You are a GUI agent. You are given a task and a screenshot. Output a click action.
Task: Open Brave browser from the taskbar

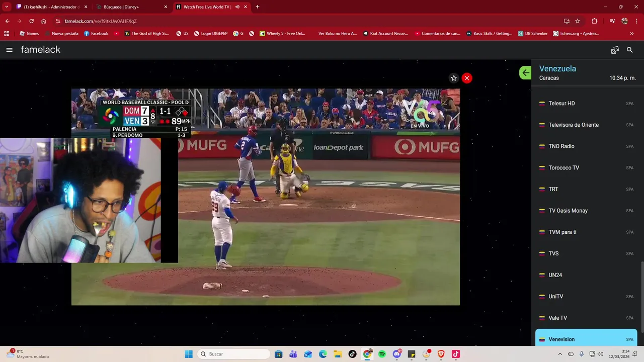click(x=441, y=354)
